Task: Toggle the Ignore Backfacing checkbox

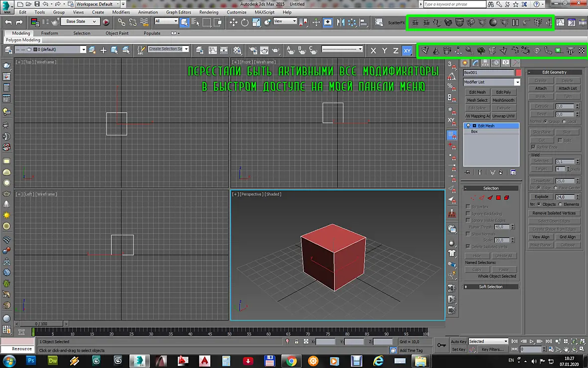Action: [467, 213]
